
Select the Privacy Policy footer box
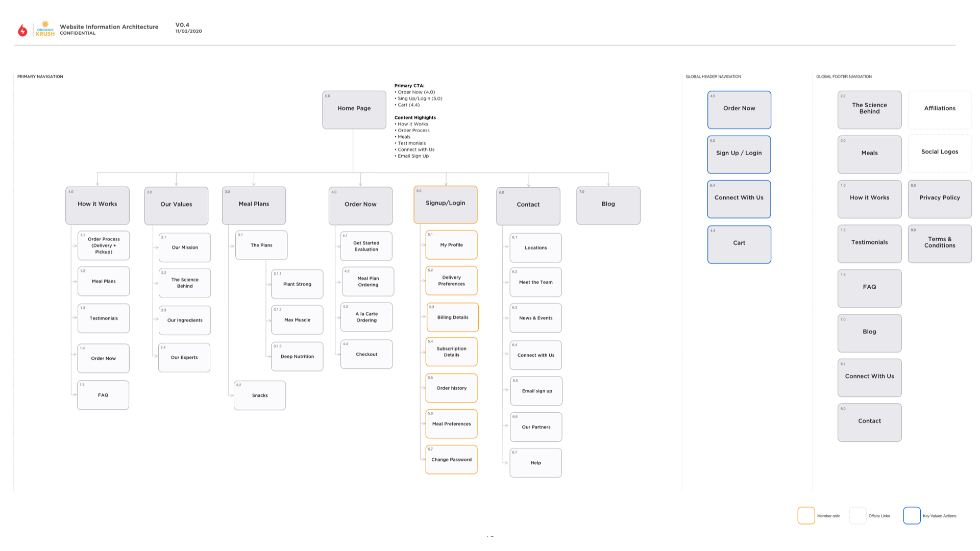pyautogui.click(x=939, y=198)
